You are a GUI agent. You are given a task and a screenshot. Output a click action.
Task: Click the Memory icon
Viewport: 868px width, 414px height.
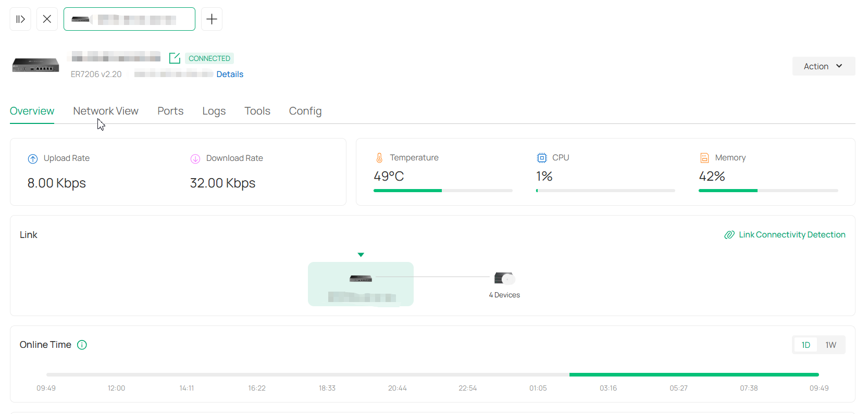pyautogui.click(x=704, y=158)
